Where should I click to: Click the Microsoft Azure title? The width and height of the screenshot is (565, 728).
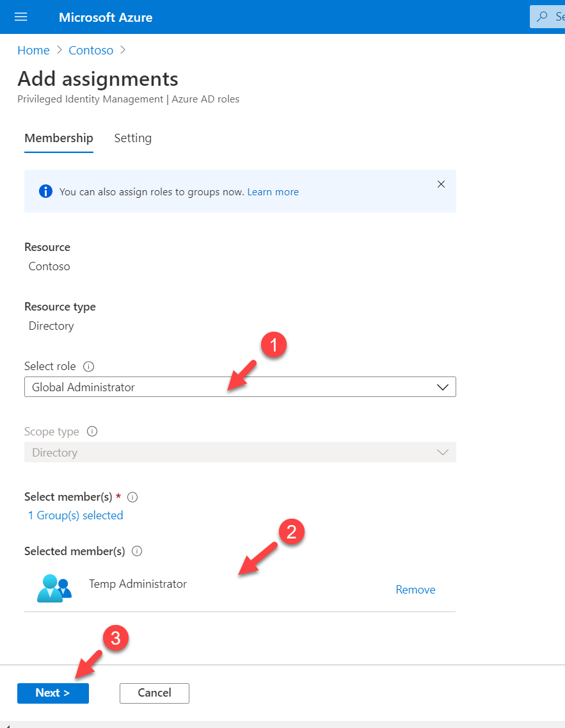106,17
